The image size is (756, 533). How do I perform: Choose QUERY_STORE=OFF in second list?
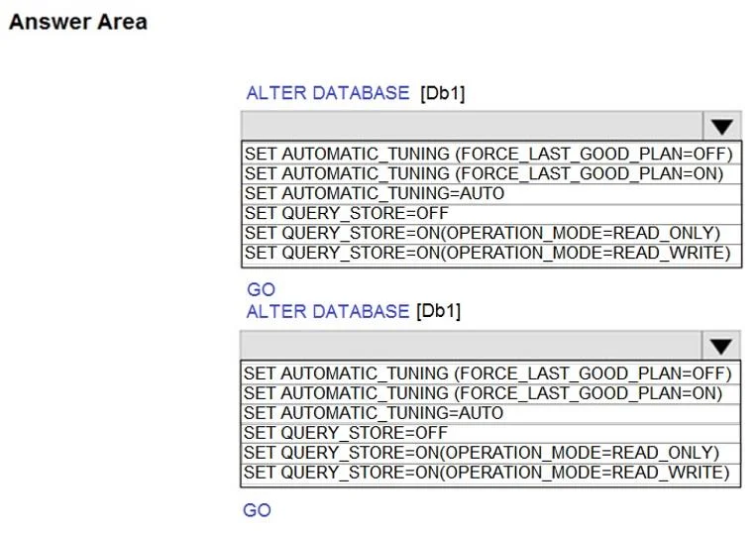coord(490,433)
